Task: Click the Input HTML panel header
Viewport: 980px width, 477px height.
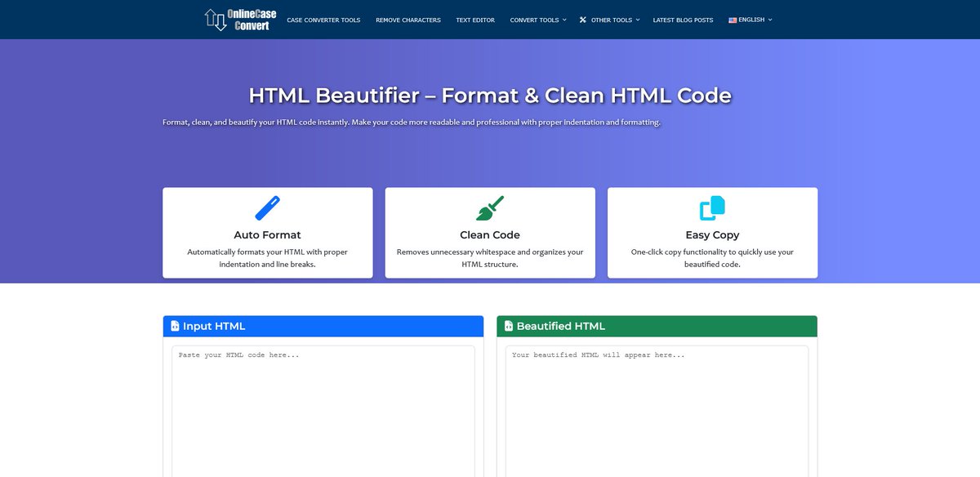Action: tap(323, 326)
